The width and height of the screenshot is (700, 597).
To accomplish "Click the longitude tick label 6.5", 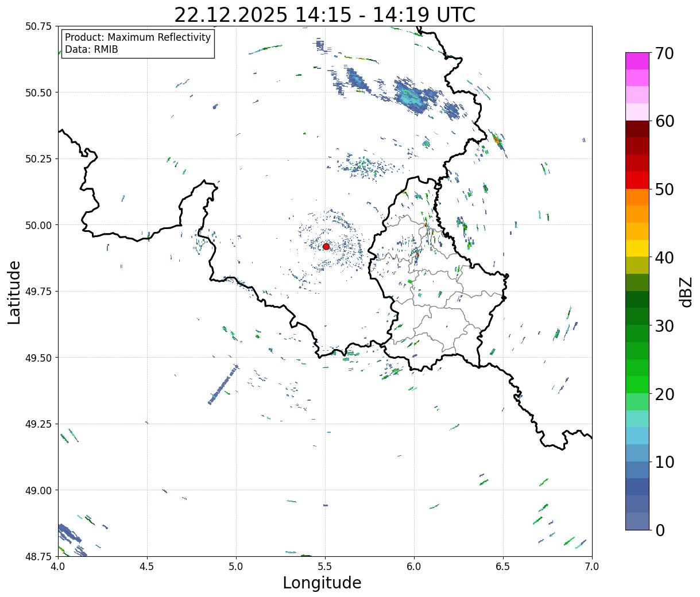I will (x=503, y=567).
